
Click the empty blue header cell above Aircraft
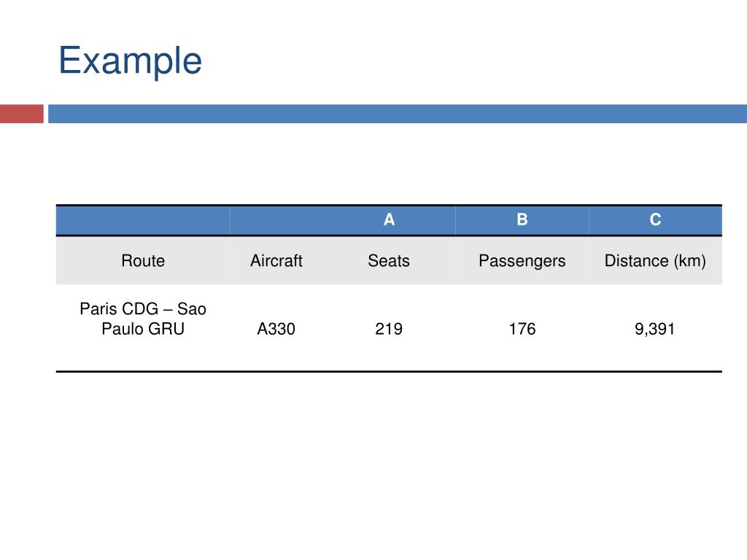276,220
